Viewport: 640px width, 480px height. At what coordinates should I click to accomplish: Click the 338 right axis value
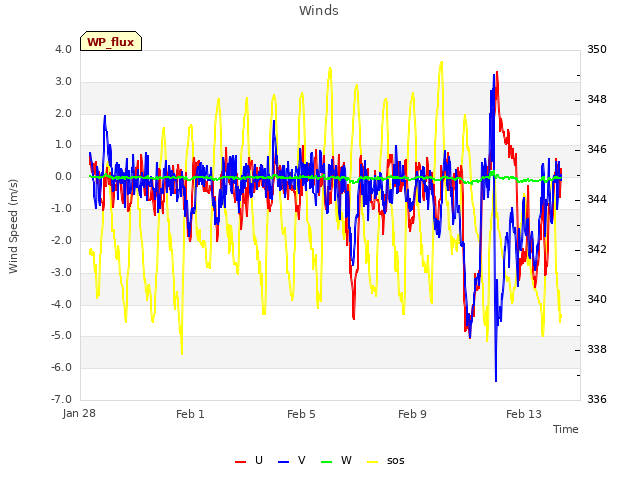pos(597,349)
